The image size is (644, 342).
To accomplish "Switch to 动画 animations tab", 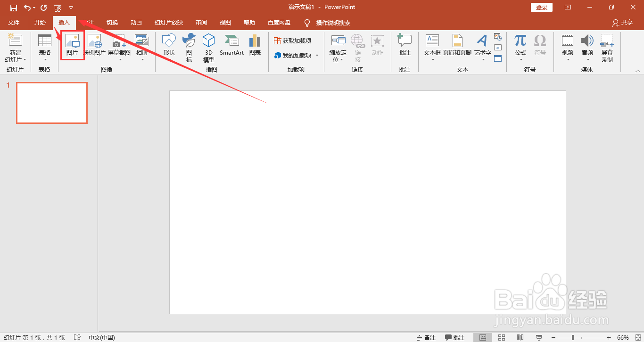I will [136, 23].
